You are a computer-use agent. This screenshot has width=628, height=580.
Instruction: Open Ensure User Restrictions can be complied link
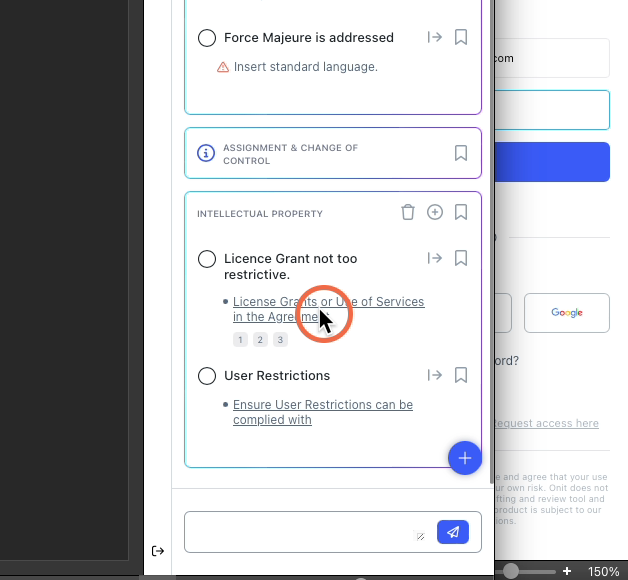(323, 412)
